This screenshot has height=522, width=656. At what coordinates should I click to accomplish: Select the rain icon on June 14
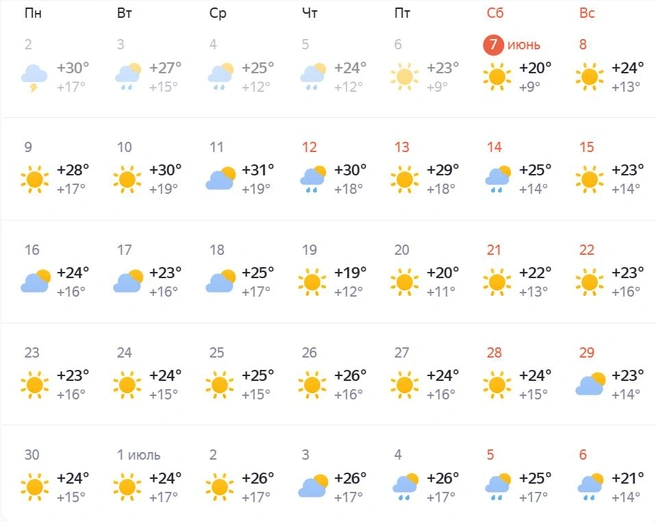coord(498,179)
